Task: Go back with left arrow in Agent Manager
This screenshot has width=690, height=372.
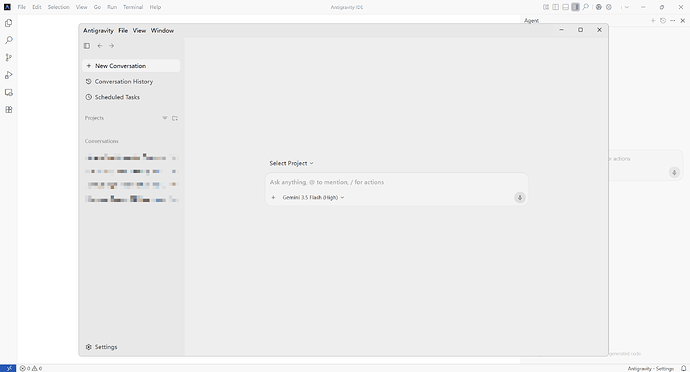Action: 100,46
